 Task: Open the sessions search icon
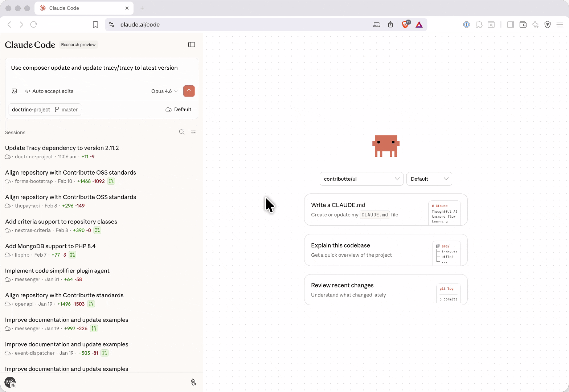pyautogui.click(x=182, y=132)
